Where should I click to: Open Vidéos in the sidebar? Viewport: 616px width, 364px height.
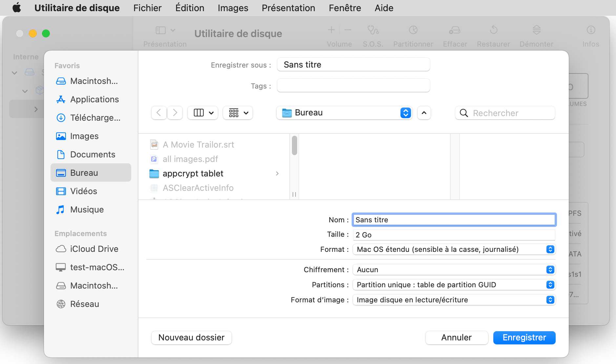click(91, 191)
